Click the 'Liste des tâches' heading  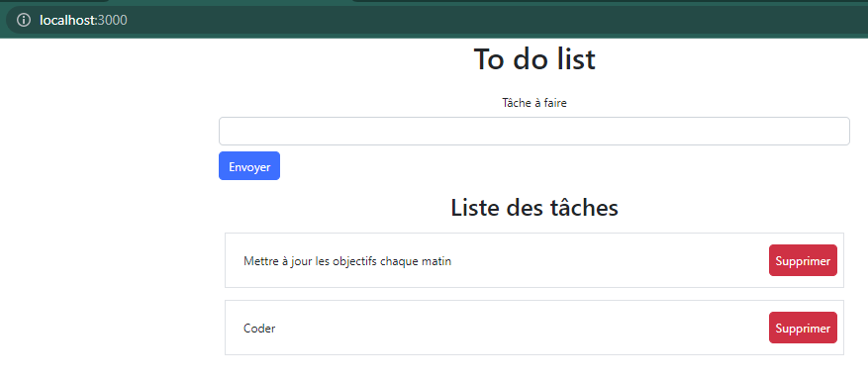pyautogui.click(x=534, y=208)
